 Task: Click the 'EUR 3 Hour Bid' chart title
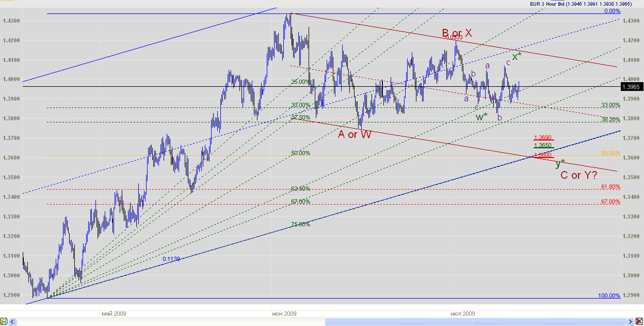(x=547, y=4)
